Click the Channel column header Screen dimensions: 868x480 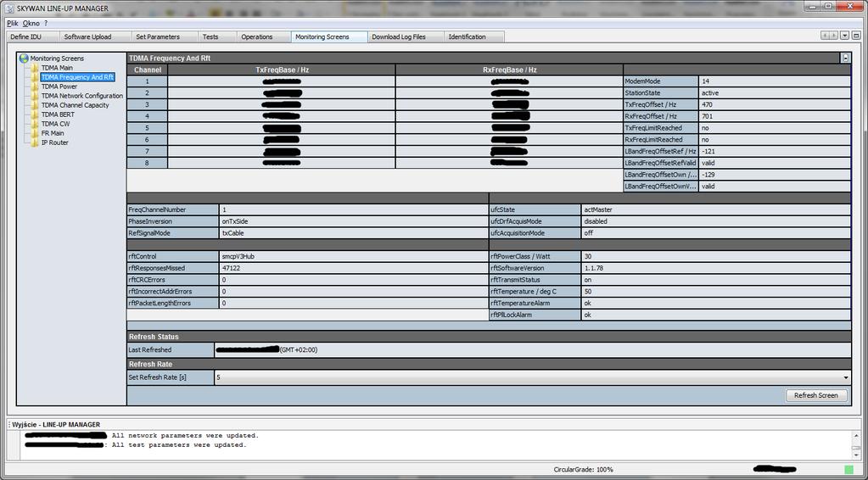point(148,70)
